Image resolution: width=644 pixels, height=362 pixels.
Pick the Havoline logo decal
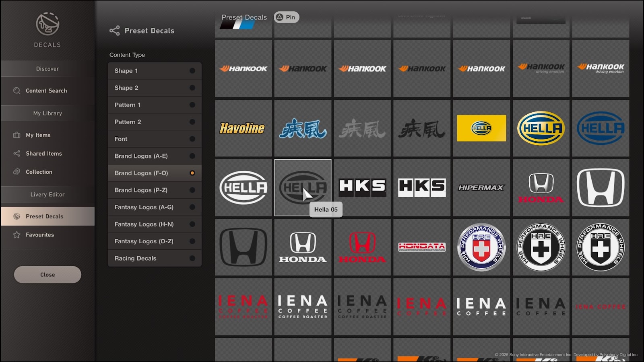click(243, 128)
